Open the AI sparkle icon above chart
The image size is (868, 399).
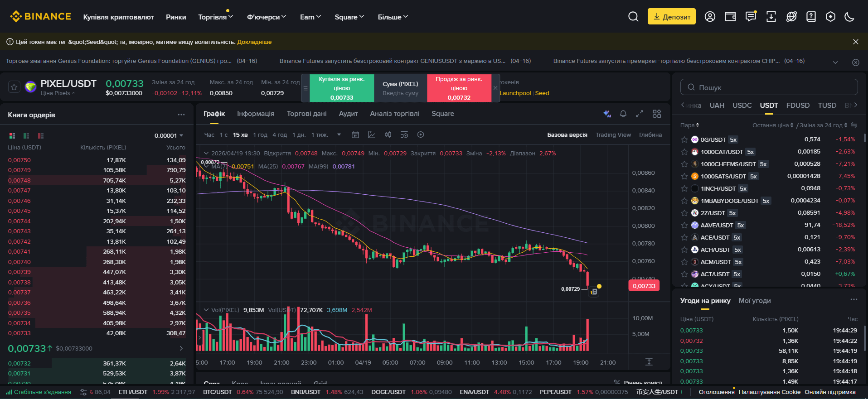(x=607, y=114)
